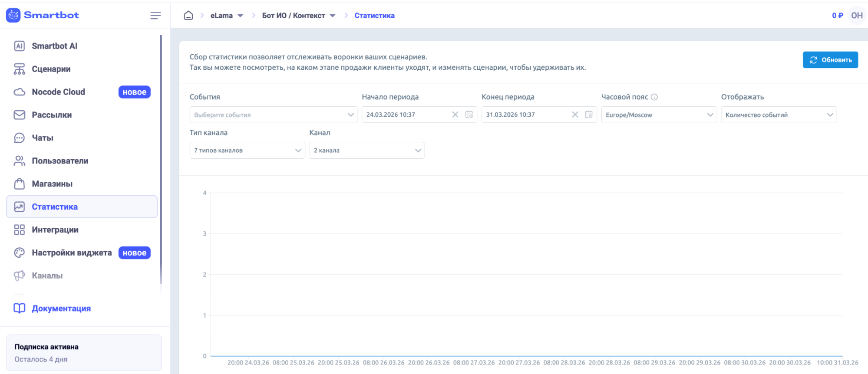868x374 pixels.
Task: Click the Smartbot brand name
Action: 51,15
